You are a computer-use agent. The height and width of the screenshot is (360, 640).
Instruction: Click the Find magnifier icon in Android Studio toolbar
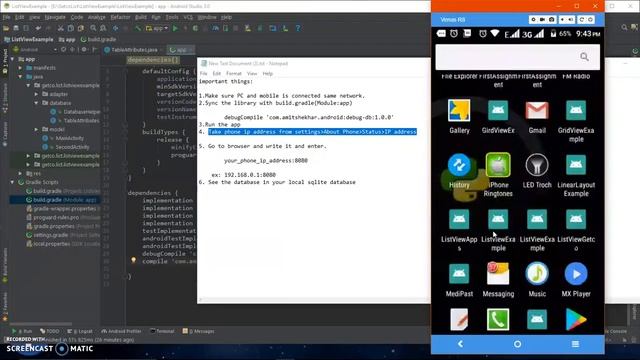[x=93, y=28]
